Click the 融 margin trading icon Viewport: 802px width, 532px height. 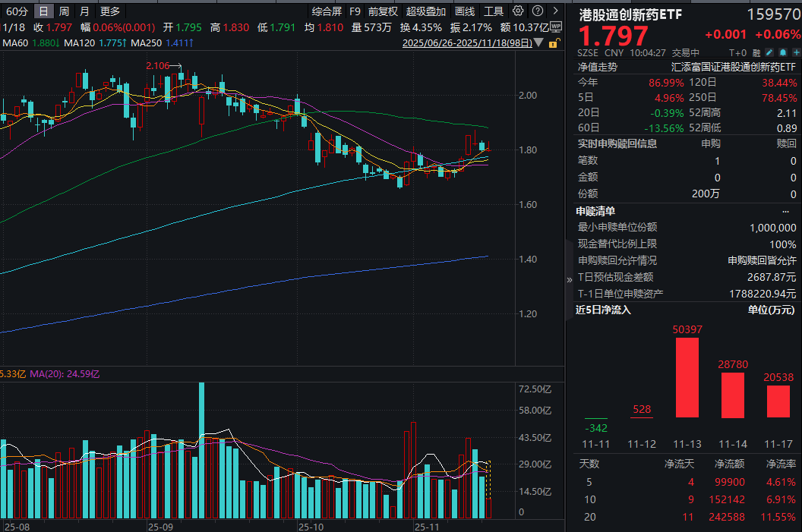756,52
